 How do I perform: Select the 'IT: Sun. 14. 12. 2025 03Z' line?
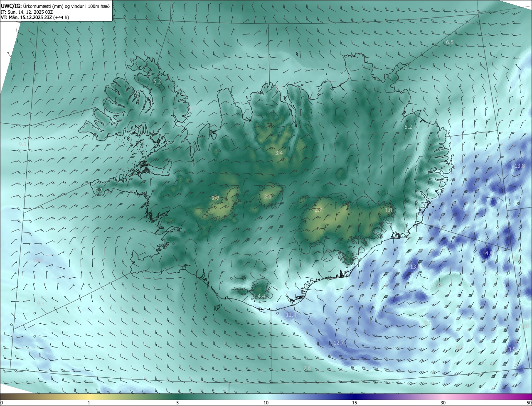[27, 12]
